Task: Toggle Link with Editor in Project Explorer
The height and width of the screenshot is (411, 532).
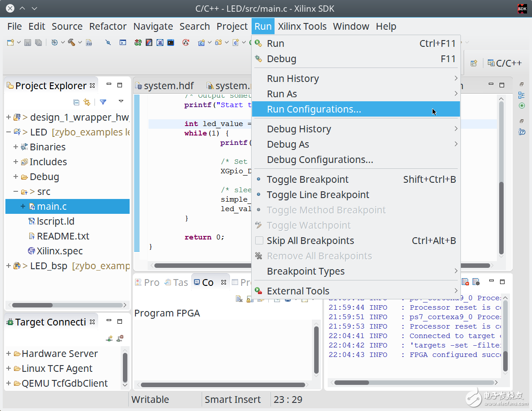Action: tap(86, 102)
